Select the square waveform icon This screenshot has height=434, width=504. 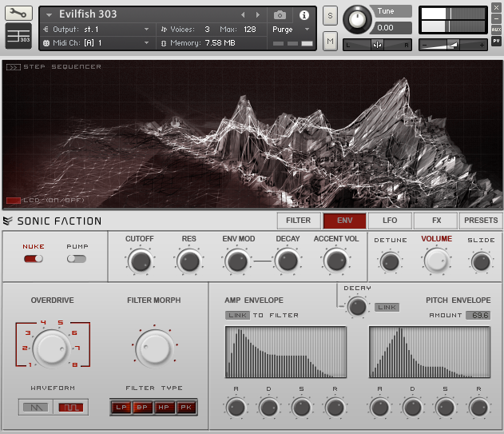(69, 407)
